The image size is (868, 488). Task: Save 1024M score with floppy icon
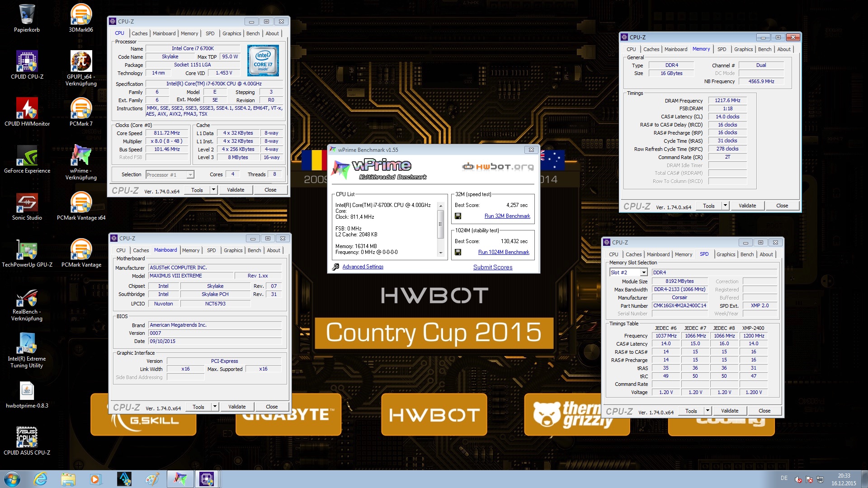pos(458,252)
